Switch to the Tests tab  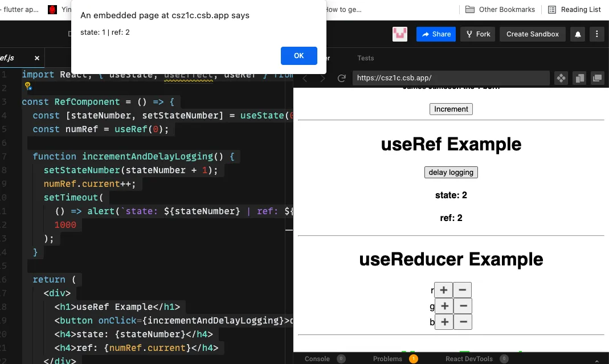(366, 58)
